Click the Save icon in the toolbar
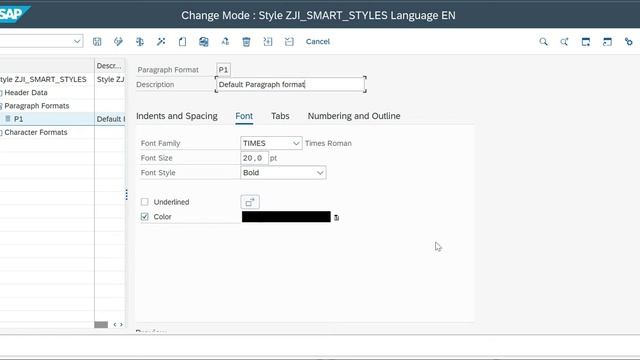This screenshot has height=360, width=640. tap(97, 42)
